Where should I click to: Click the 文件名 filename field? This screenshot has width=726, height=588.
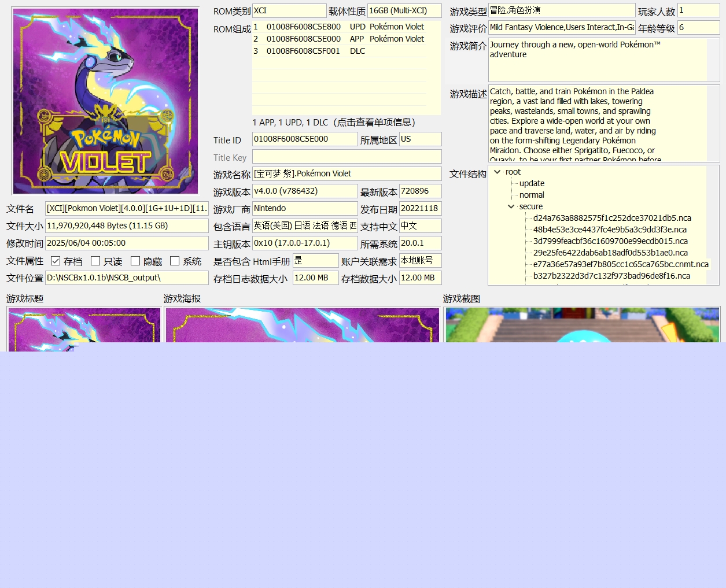[x=127, y=209]
